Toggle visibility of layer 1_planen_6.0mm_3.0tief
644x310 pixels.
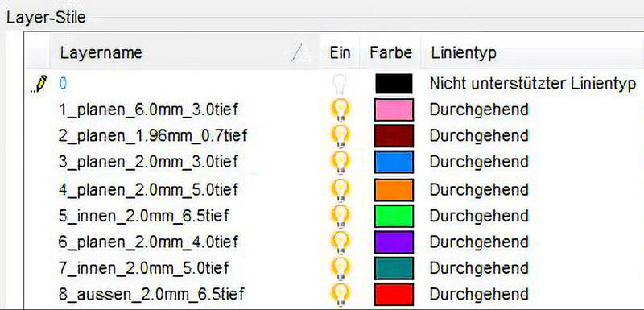[x=341, y=110]
